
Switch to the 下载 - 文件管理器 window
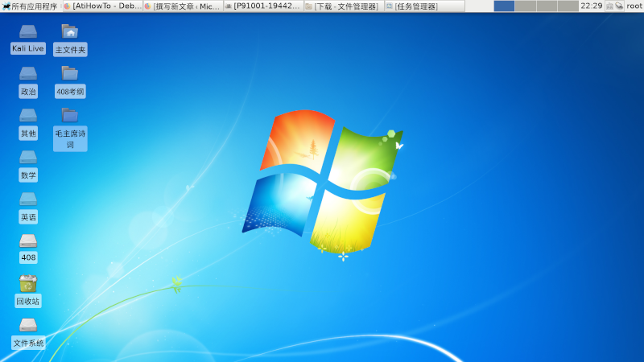pos(344,6)
